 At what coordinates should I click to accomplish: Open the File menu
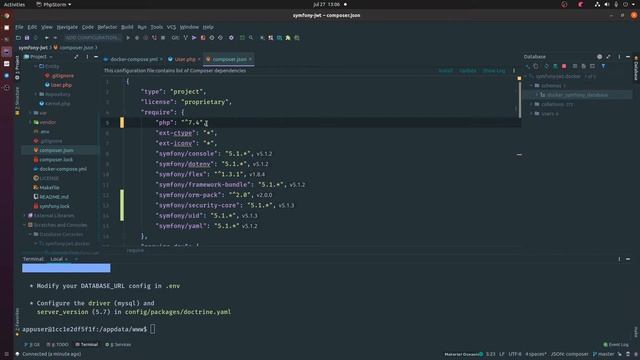click(x=19, y=27)
